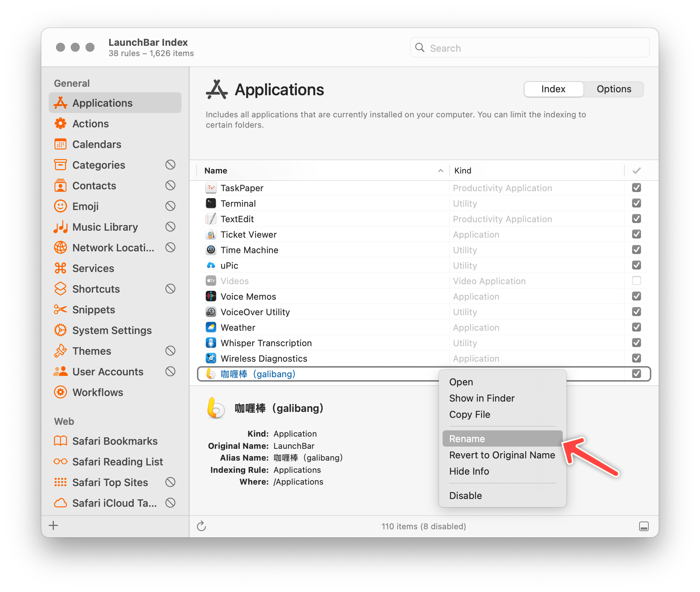Click the Calendars sidebar icon
This screenshot has width=700, height=592.
click(x=60, y=144)
